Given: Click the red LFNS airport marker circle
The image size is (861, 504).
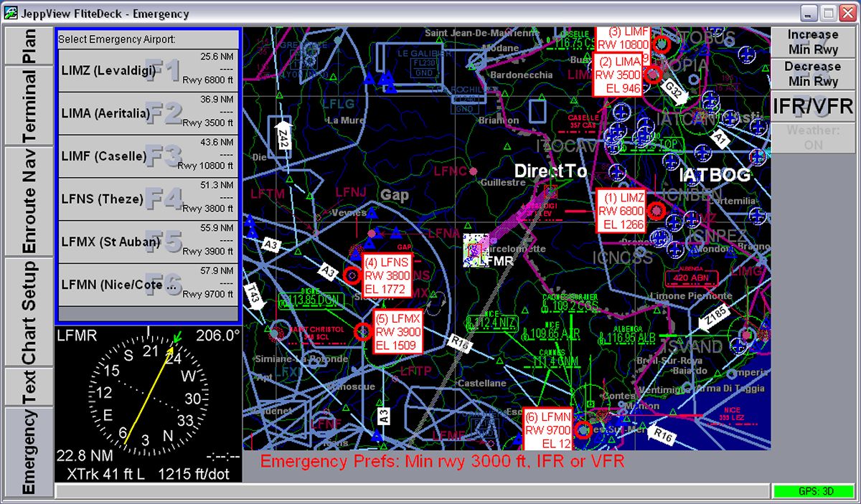Looking at the screenshot, I should (352, 275).
